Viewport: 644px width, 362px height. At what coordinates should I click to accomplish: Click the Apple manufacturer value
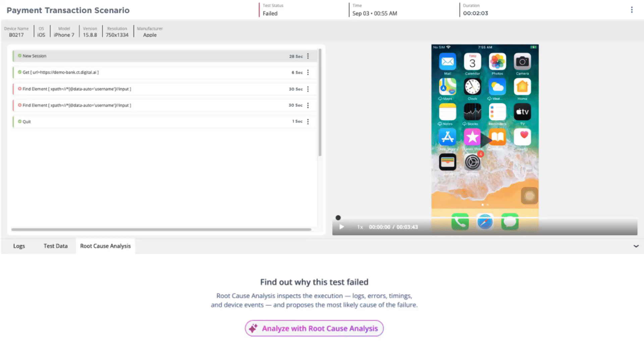click(x=150, y=35)
